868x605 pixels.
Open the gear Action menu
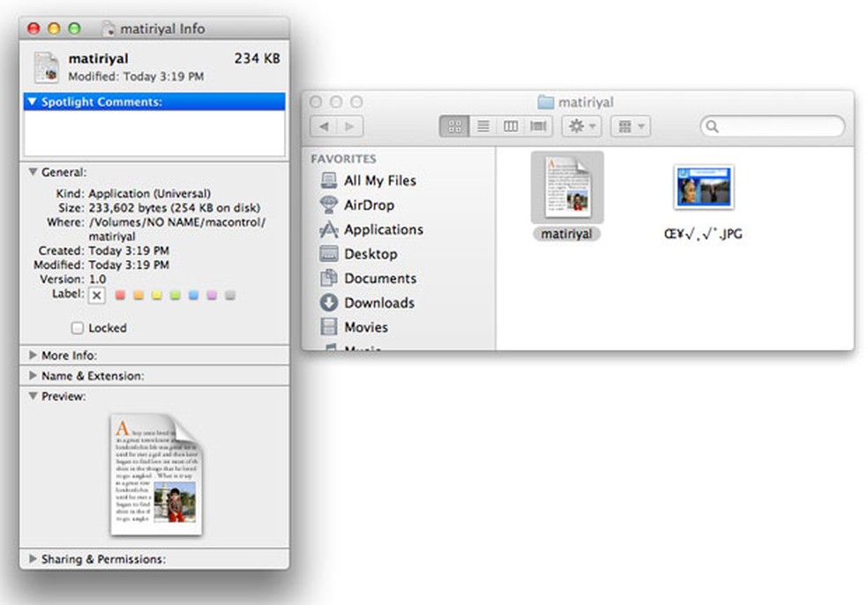point(581,126)
